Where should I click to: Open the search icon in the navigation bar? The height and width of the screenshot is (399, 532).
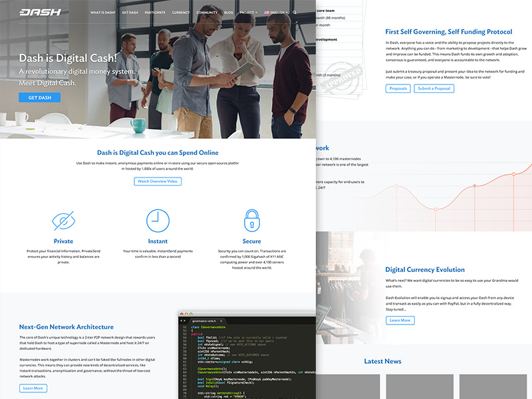coord(295,13)
